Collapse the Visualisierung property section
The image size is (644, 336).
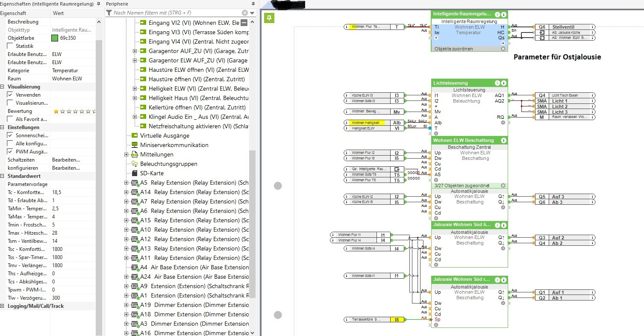coord(3,87)
